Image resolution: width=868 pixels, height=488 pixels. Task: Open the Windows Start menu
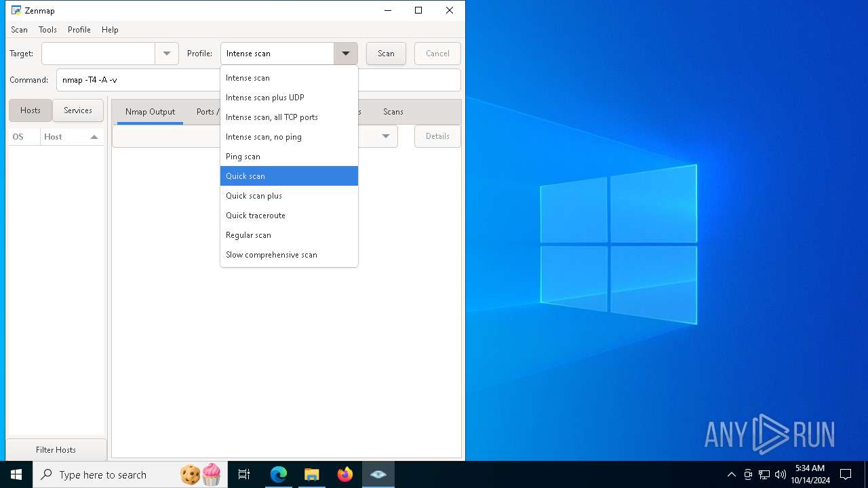coord(16,474)
